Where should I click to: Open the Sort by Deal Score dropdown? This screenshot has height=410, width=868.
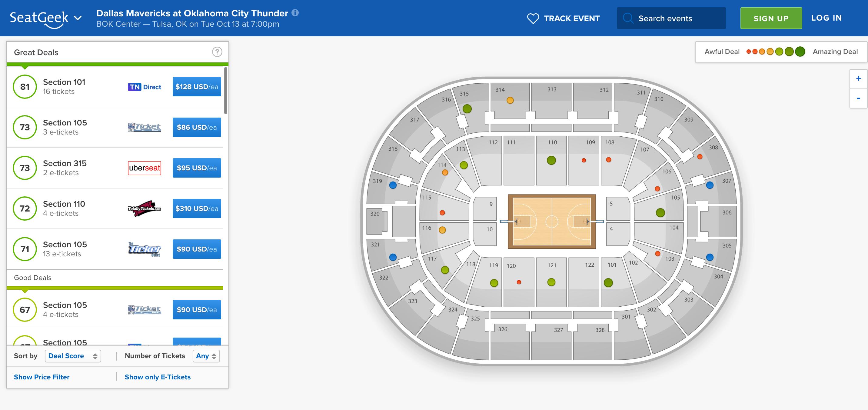point(73,356)
